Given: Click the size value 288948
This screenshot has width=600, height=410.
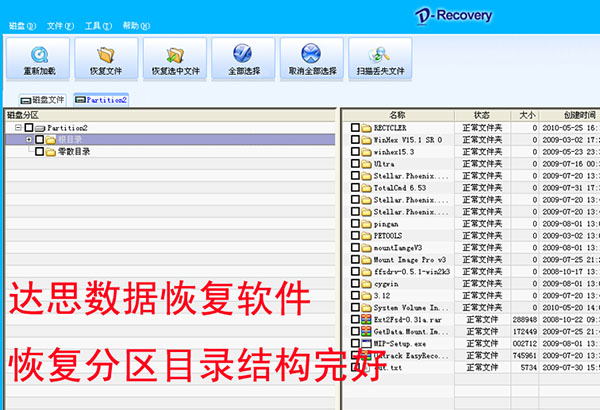Looking at the screenshot, I should pos(525,320).
